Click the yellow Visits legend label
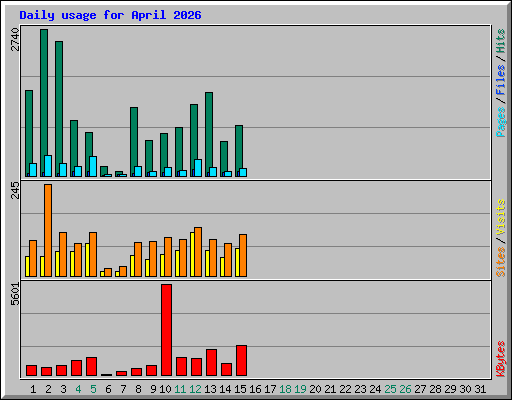512x400 pixels. pos(501,217)
